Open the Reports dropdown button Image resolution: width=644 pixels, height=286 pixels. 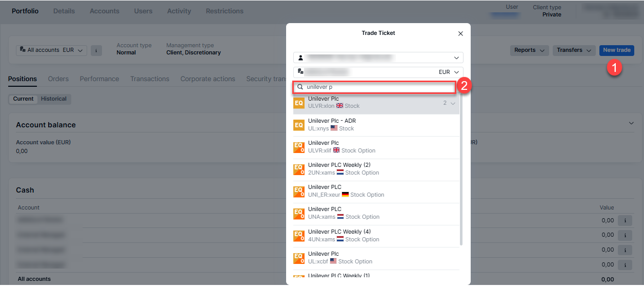click(529, 50)
